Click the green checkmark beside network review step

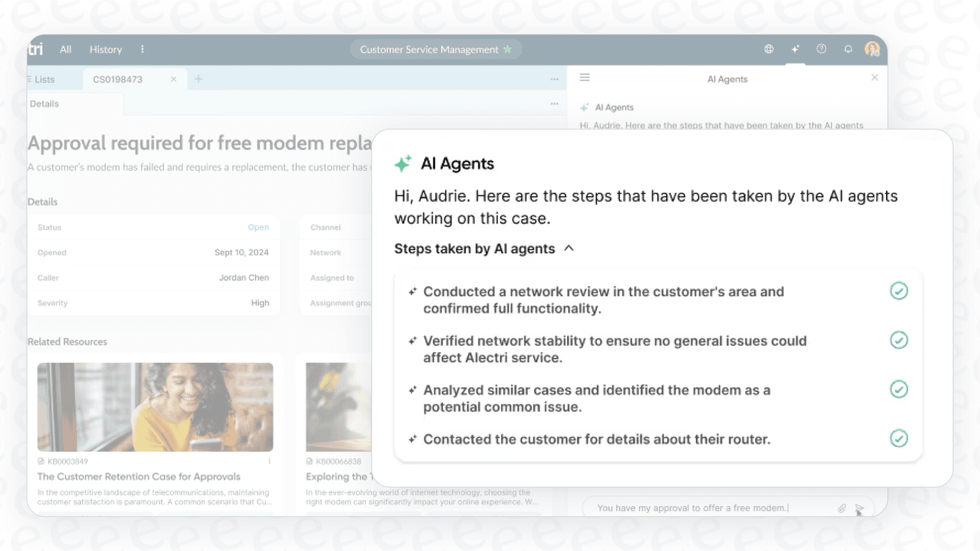[899, 291]
